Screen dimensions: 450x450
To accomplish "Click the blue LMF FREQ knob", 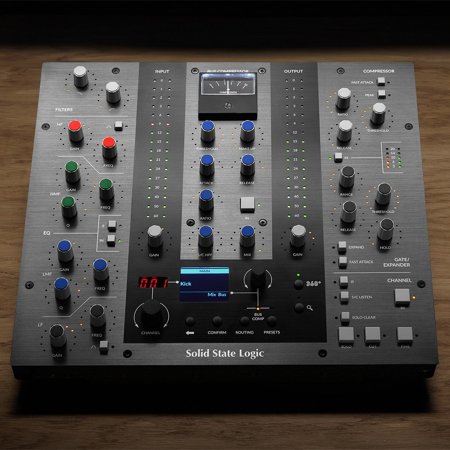I will point(101,270).
